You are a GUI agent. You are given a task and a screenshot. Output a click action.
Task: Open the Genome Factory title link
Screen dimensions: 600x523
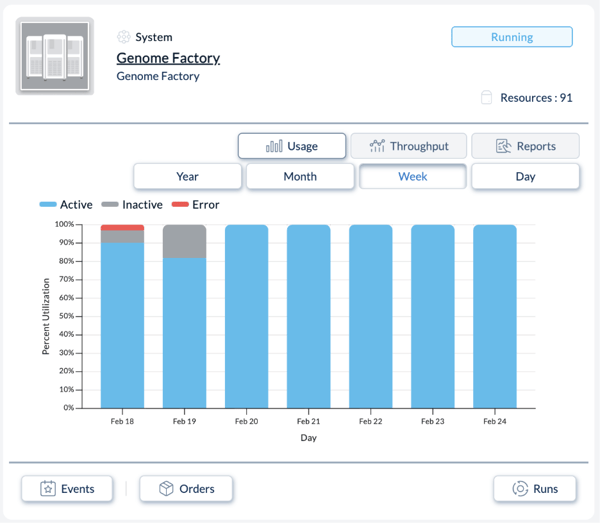tap(168, 58)
